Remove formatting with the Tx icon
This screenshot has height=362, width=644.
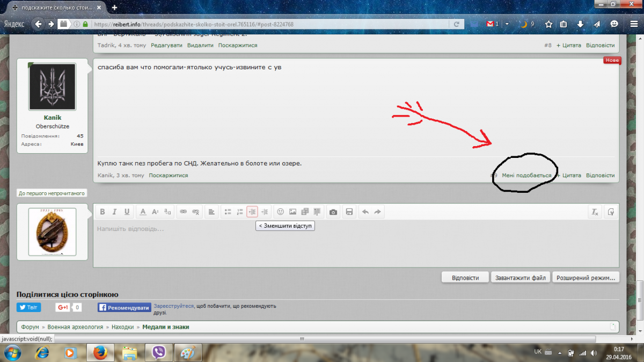[595, 212]
